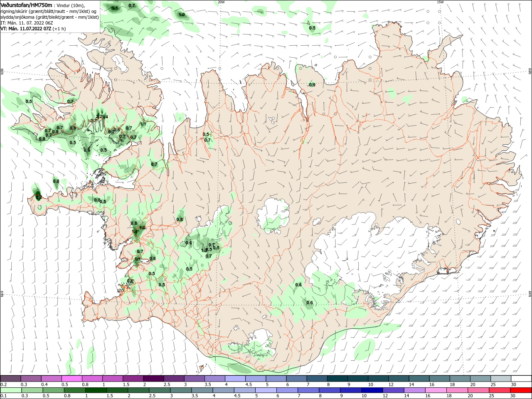
Task: Select the darkest green swatch between 1 and 1.5
Action: click(95, 390)
